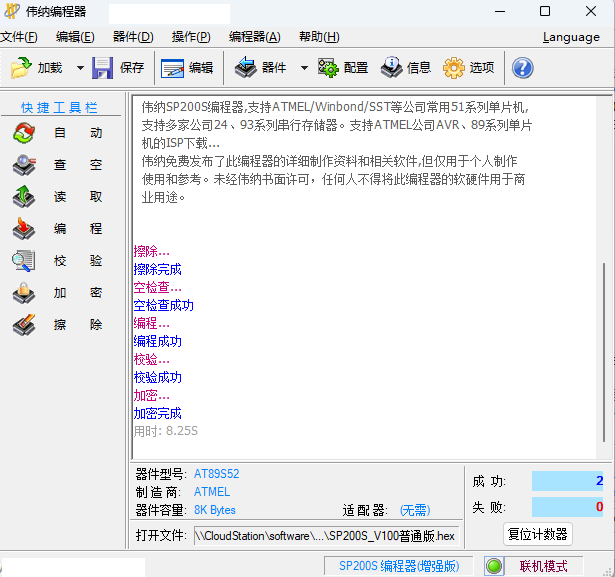The image size is (615, 577).
Task: Open the dropdown arrow next to 加载
Action: click(80, 68)
